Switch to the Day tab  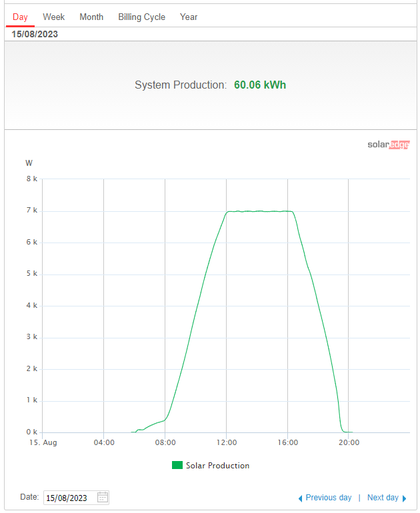point(20,17)
